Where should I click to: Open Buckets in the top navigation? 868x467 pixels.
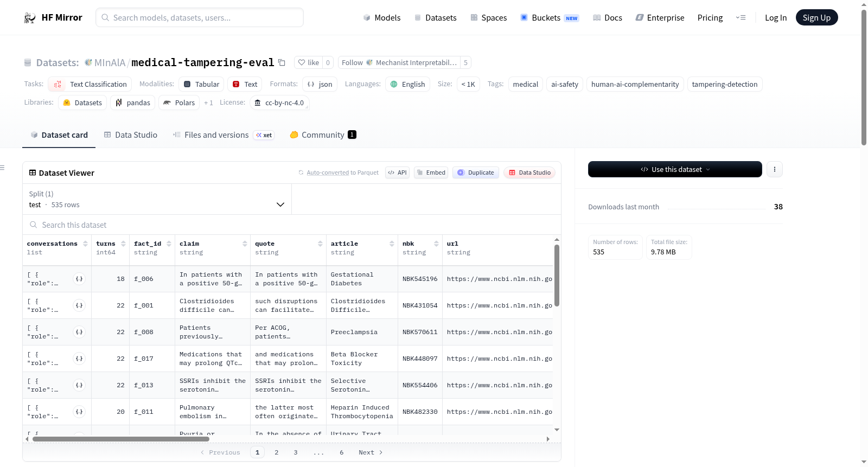[550, 18]
